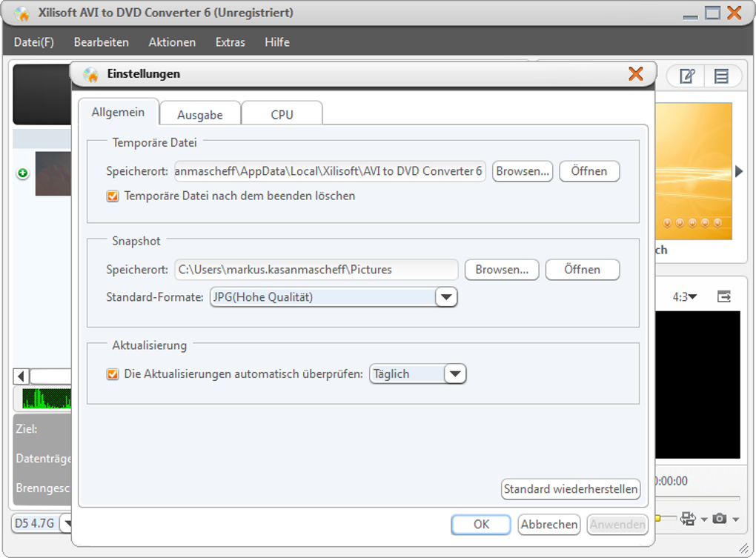This screenshot has height=558, width=756.
Task: Open the Aktionen menu
Action: click(x=171, y=42)
